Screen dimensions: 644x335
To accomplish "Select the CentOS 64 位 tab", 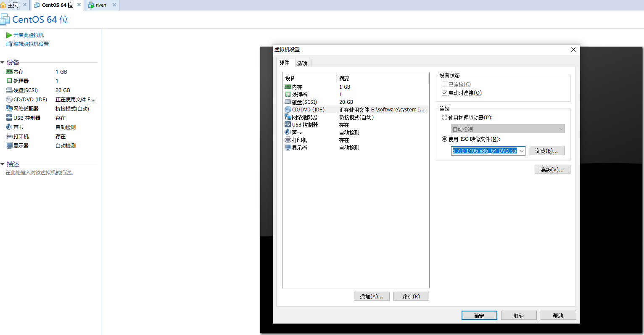I will coord(57,5).
